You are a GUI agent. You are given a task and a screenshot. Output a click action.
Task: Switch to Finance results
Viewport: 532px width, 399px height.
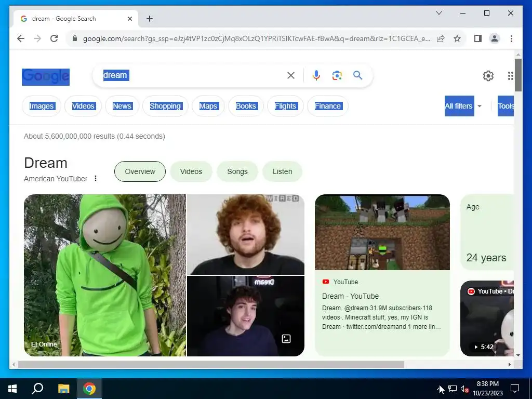coord(328,106)
